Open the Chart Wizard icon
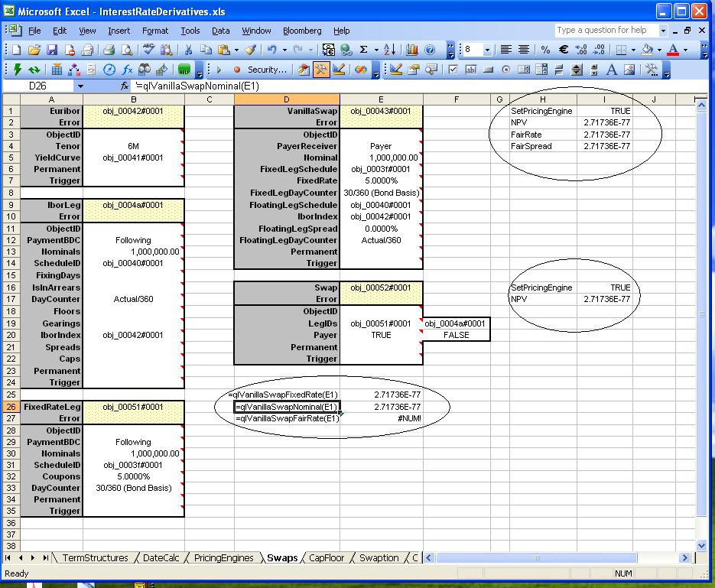 412,50
